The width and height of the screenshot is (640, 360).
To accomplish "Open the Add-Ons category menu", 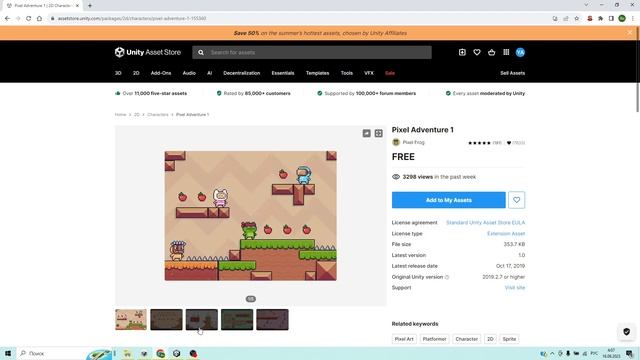I will point(161,73).
